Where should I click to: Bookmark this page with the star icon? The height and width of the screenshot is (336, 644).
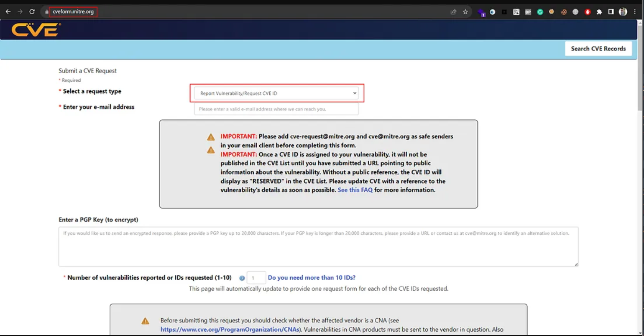pyautogui.click(x=465, y=12)
